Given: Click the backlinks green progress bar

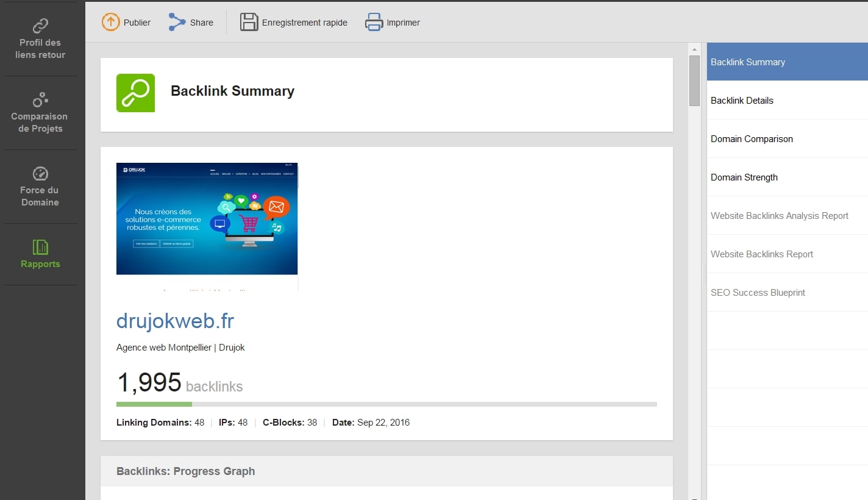Looking at the screenshot, I should pos(154,404).
